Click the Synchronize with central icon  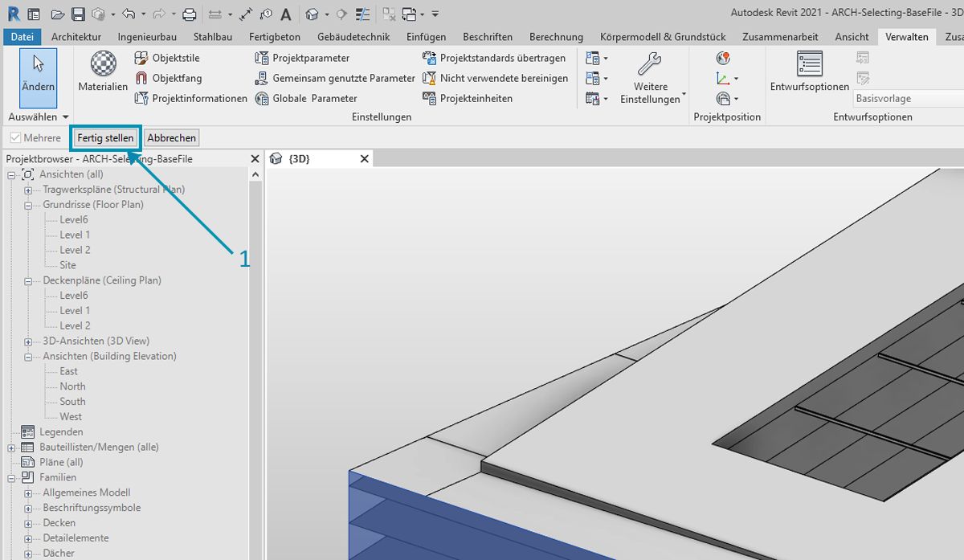(97, 14)
